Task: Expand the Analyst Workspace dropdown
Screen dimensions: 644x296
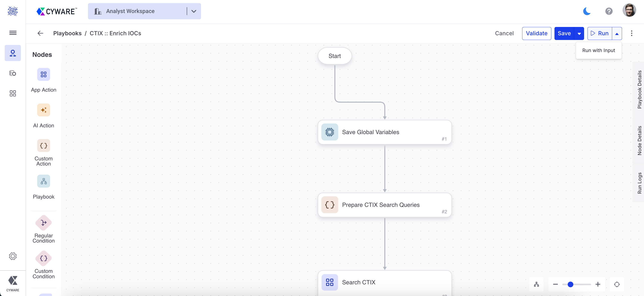Action: tap(194, 11)
